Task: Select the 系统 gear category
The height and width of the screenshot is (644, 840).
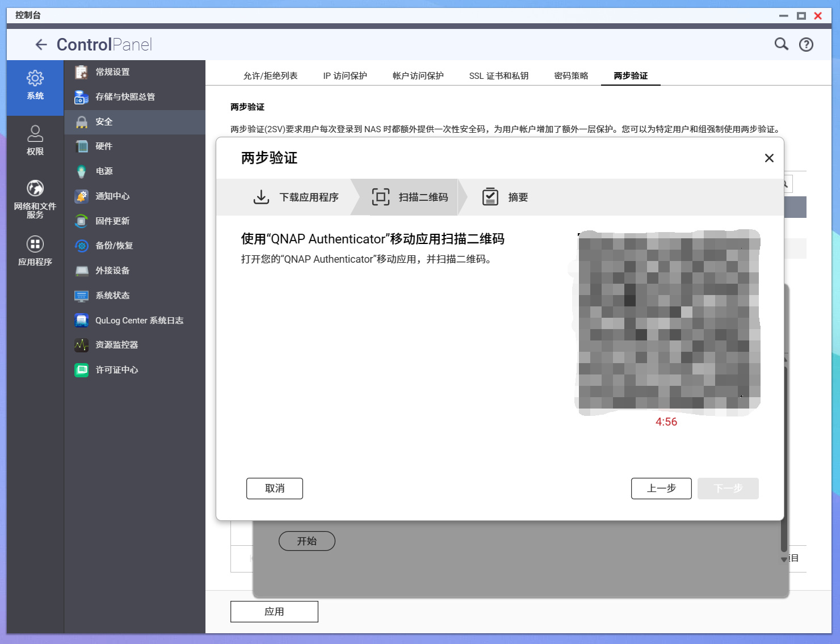Action: coord(35,88)
